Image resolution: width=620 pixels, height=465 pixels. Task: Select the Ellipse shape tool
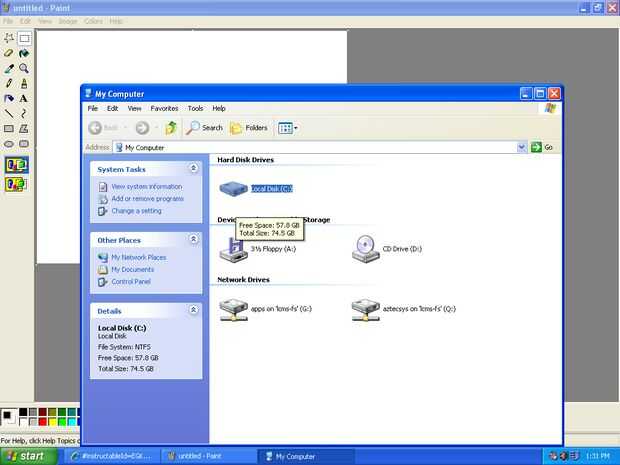tap(9, 144)
